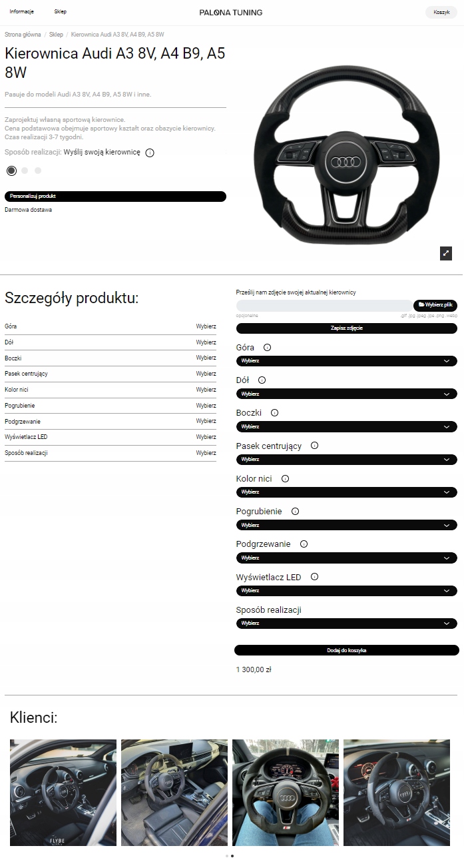Viewport: 464px width, 868px height.
Task: Expand the steering wheel image fullscreen
Action: click(446, 253)
